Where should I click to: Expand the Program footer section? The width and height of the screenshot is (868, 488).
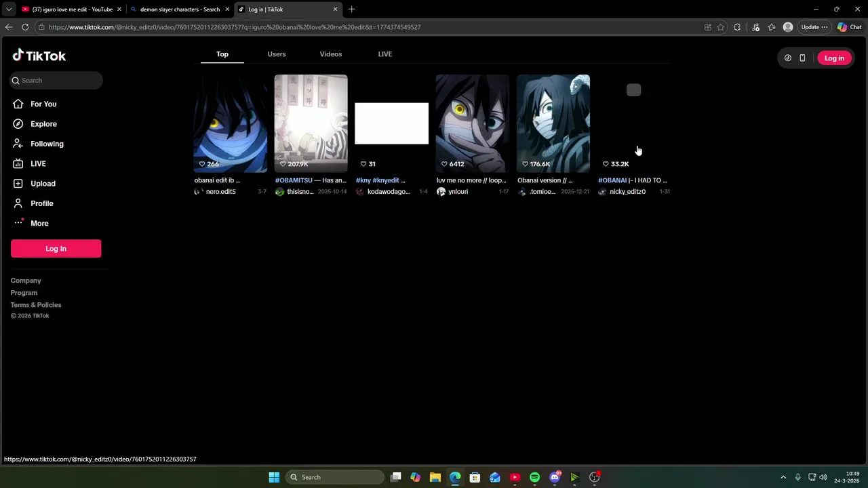tap(24, 293)
